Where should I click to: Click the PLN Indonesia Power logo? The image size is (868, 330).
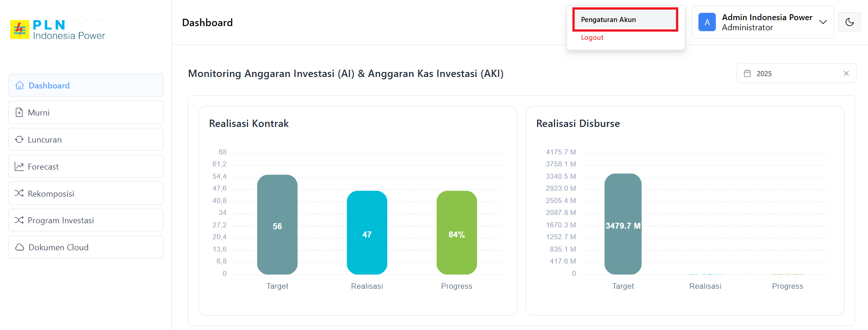(58, 30)
